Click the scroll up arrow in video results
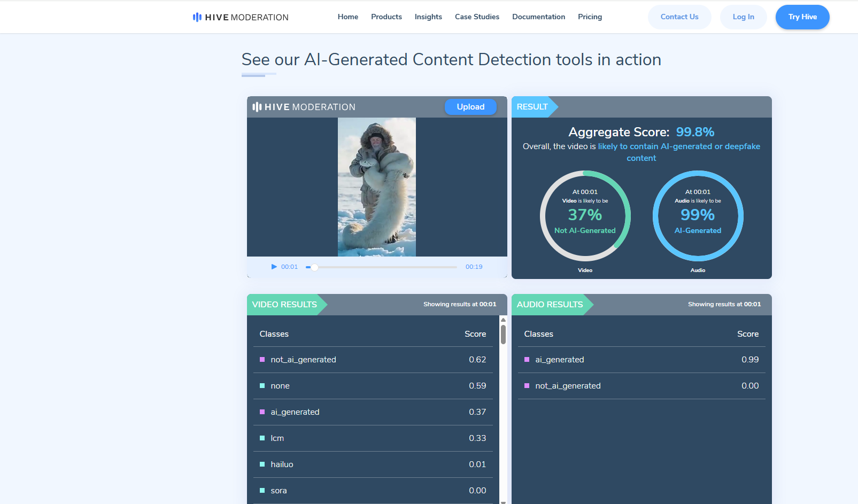 tap(503, 320)
